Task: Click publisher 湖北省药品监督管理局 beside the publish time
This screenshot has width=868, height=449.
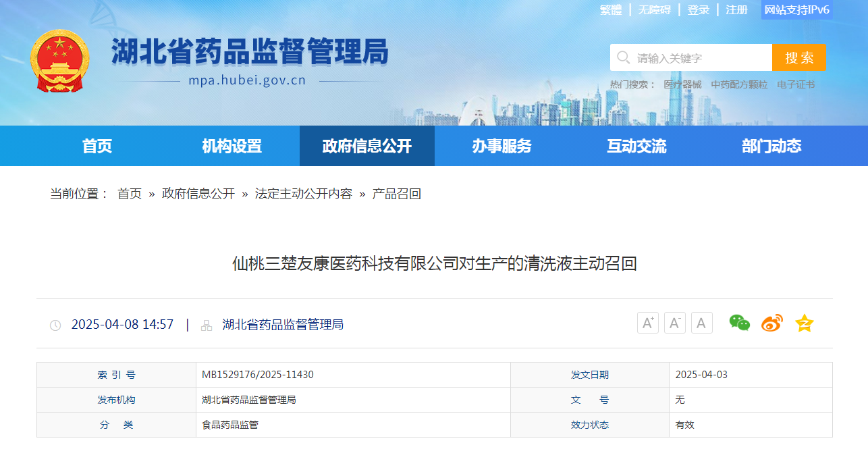Action: 283,325
